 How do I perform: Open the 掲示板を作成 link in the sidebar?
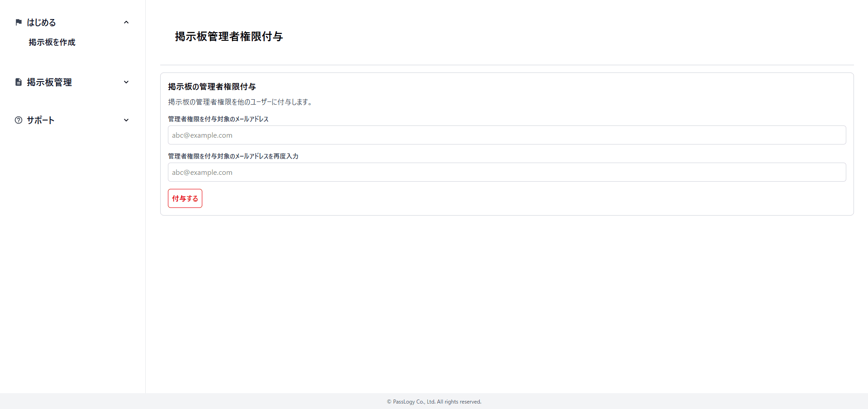(52, 42)
